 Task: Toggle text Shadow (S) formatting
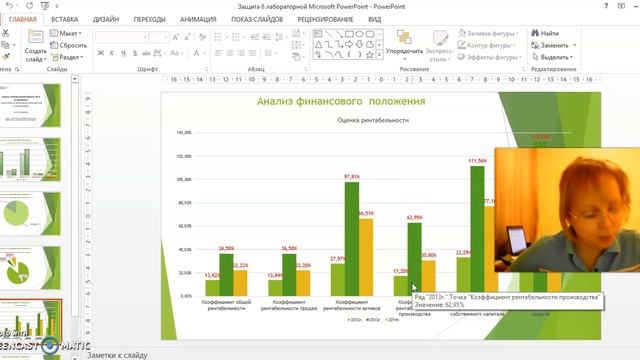point(135,53)
